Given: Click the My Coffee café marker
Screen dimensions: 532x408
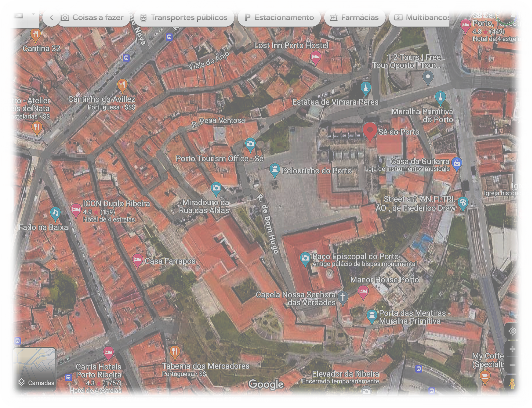Looking at the screenshot, I should pos(485,376).
